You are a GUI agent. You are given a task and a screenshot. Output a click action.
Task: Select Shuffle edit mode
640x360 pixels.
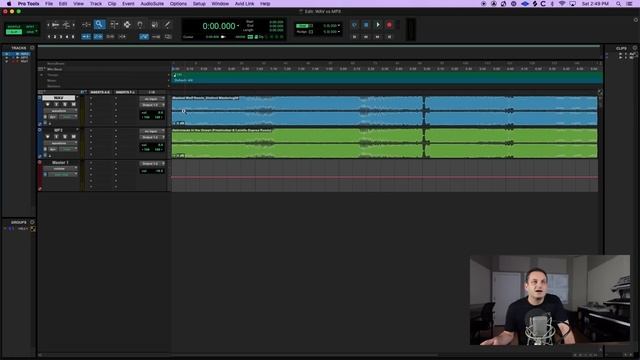pyautogui.click(x=13, y=27)
